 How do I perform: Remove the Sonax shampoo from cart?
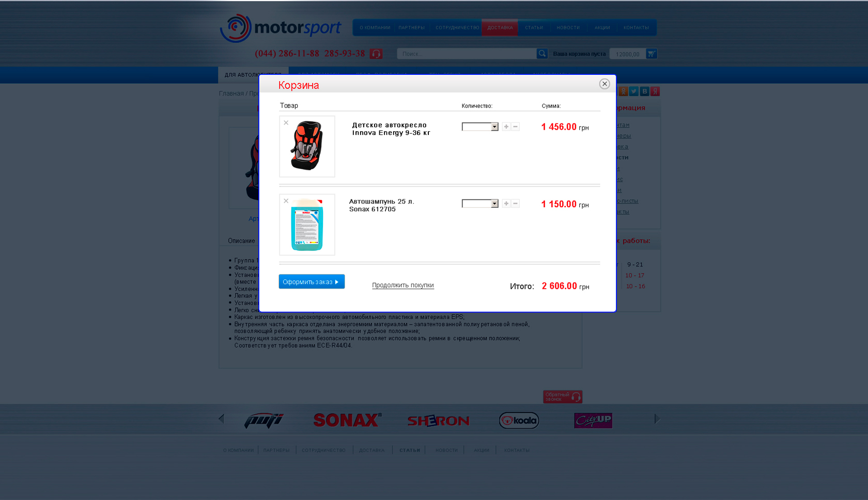(x=286, y=201)
